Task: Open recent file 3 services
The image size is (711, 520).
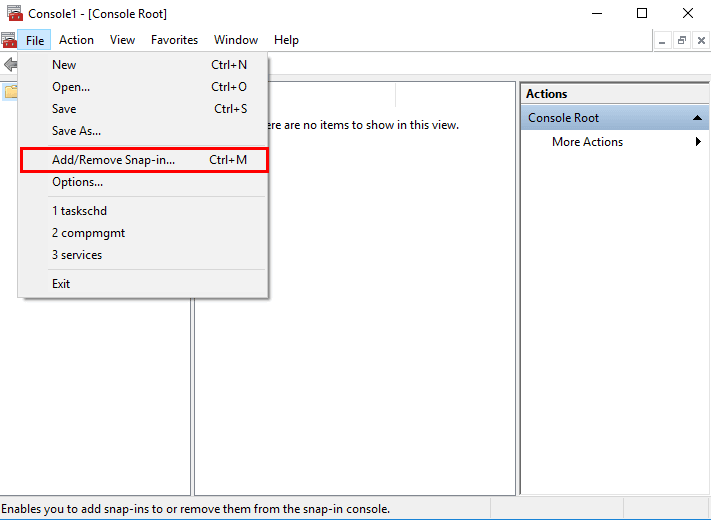Action: coord(144,255)
